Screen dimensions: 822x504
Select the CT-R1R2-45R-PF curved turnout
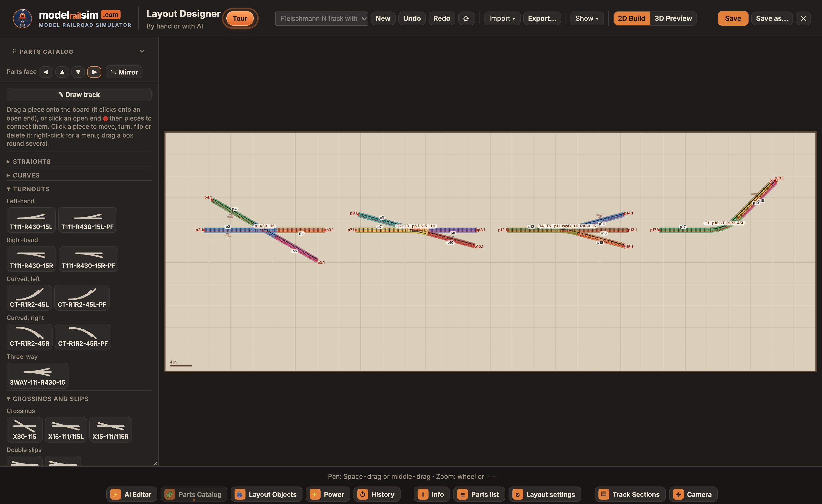83,337
